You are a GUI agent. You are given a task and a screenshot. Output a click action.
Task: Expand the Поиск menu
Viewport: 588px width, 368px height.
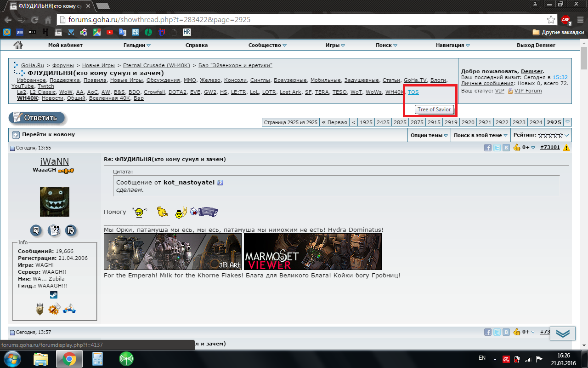[386, 45]
